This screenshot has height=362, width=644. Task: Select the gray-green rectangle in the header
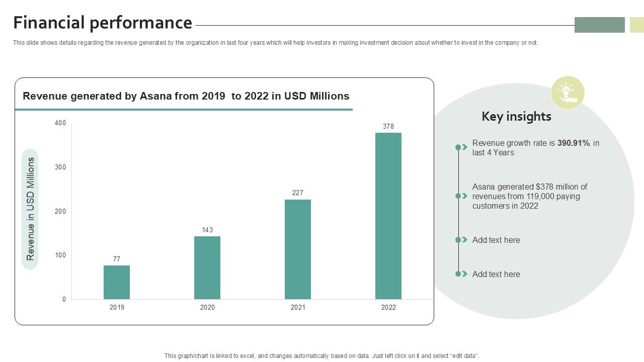click(600, 25)
